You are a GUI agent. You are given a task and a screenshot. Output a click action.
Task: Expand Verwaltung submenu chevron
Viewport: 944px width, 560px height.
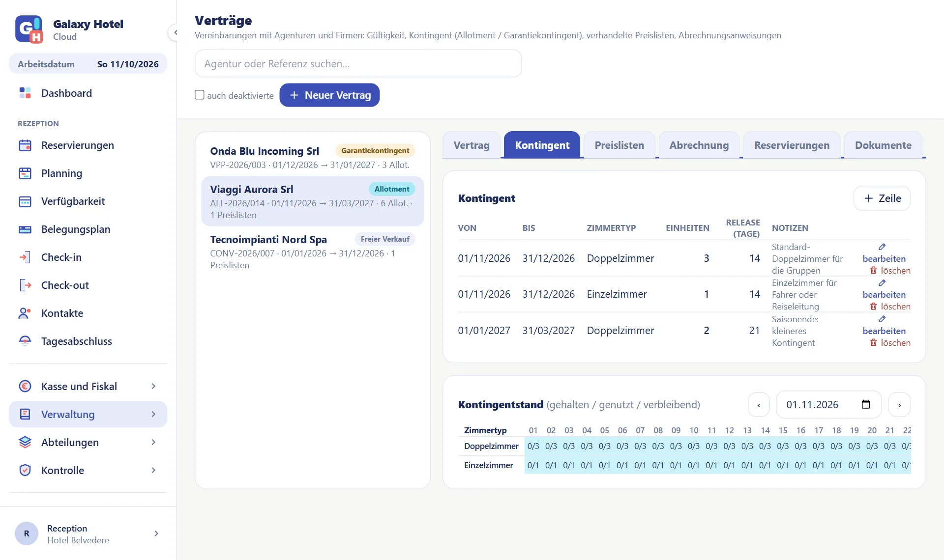(153, 414)
